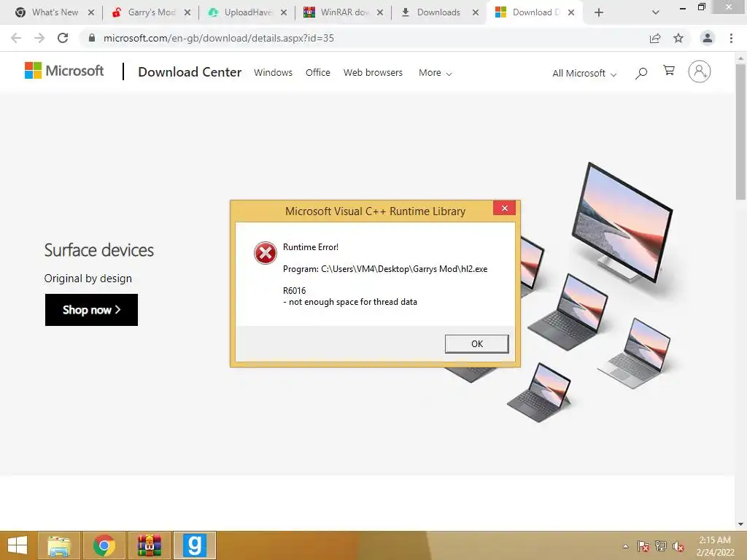The height and width of the screenshot is (560, 747).
Task: Open the Download Center link
Action: click(190, 72)
